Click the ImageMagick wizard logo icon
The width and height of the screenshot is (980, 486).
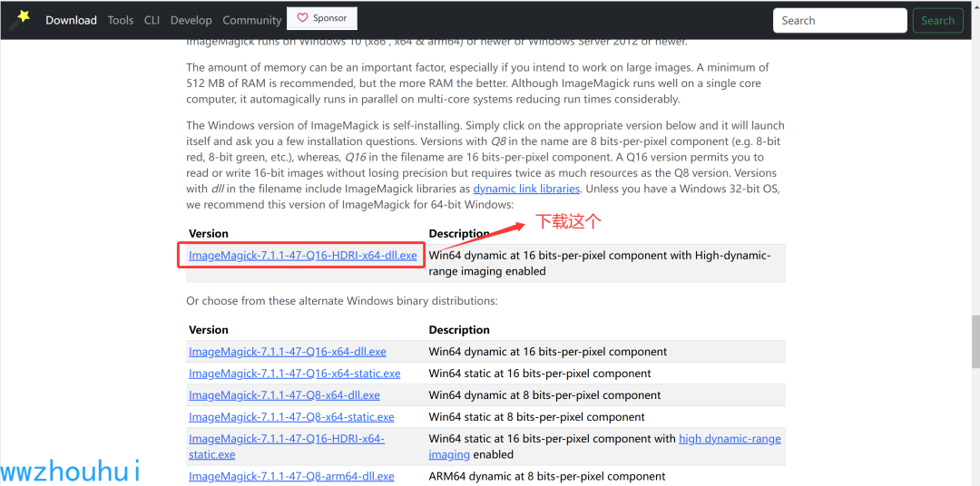click(x=21, y=19)
